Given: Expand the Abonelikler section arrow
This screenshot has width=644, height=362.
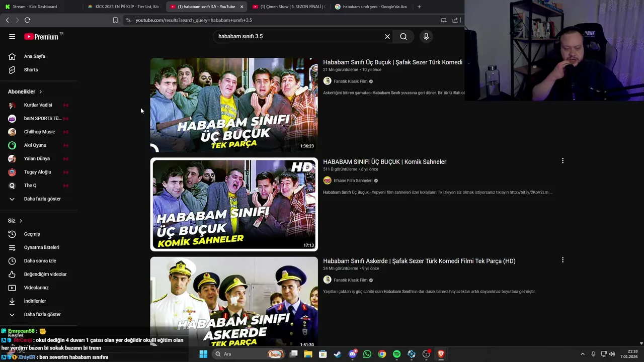Looking at the screenshot, I should point(40,92).
